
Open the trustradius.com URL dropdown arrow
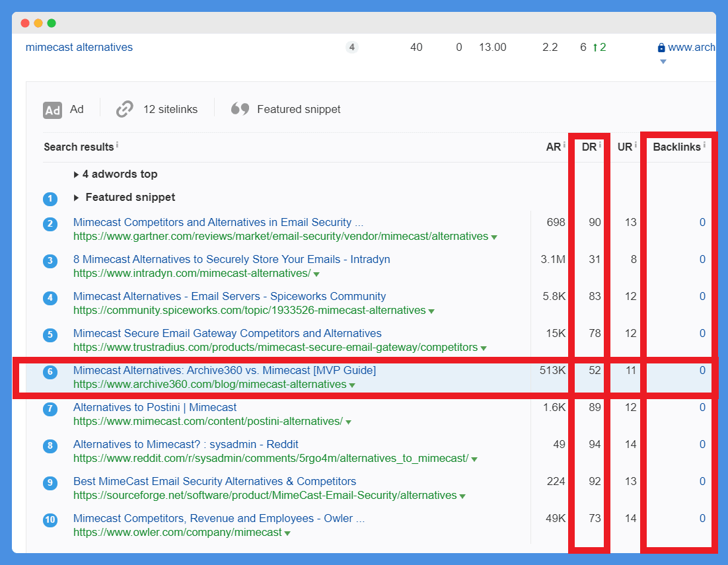pos(484,348)
